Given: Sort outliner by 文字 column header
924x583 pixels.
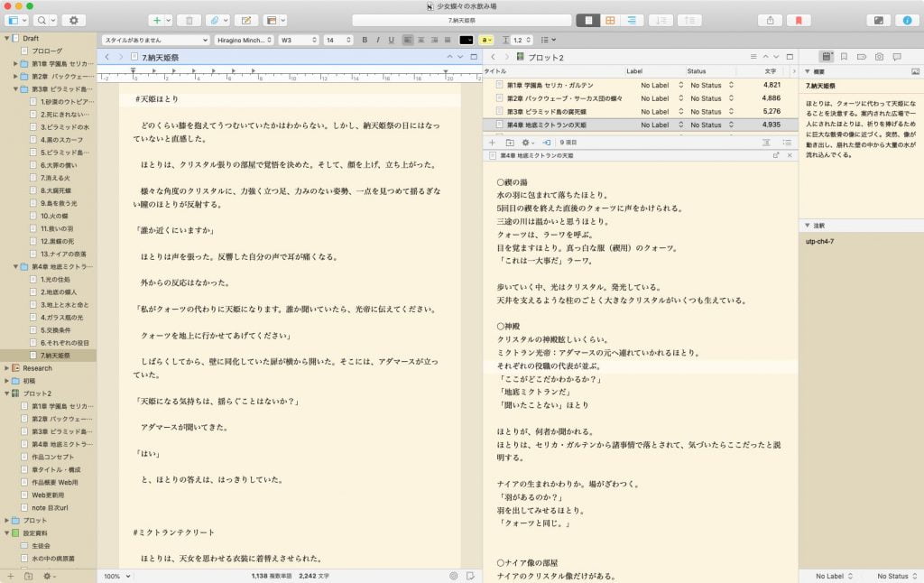Looking at the screenshot, I should pos(771,71).
